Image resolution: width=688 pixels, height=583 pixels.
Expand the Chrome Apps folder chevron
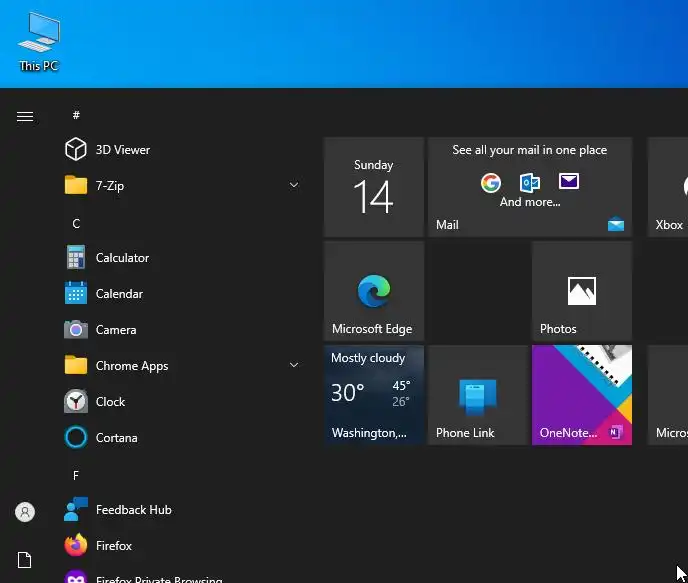(294, 365)
